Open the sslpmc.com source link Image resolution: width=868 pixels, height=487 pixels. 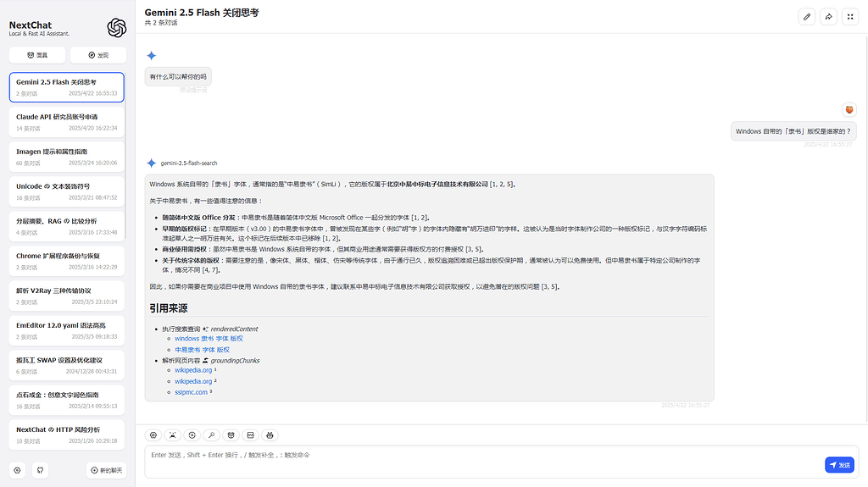pos(191,392)
